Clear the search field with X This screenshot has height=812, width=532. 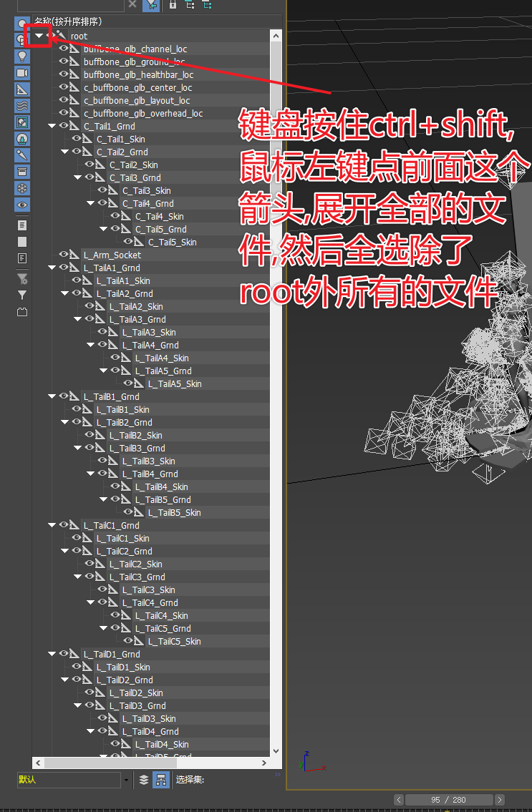[x=132, y=4]
